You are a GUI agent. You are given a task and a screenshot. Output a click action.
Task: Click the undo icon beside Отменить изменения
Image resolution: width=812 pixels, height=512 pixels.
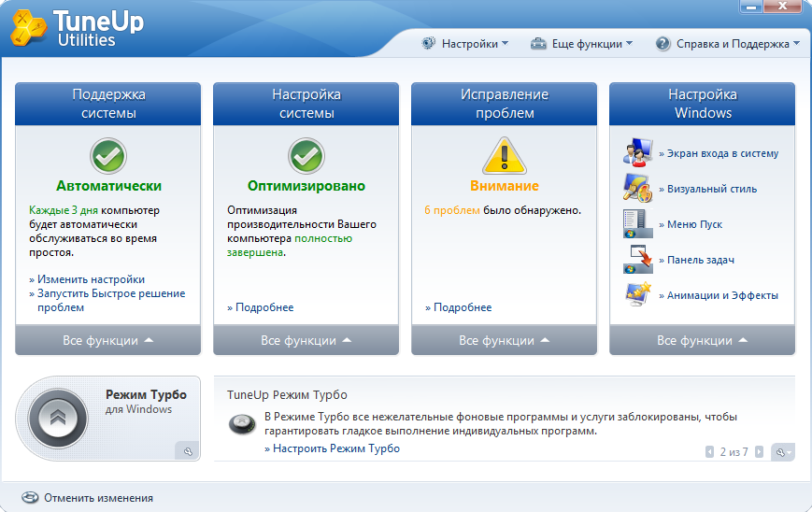click(30, 497)
